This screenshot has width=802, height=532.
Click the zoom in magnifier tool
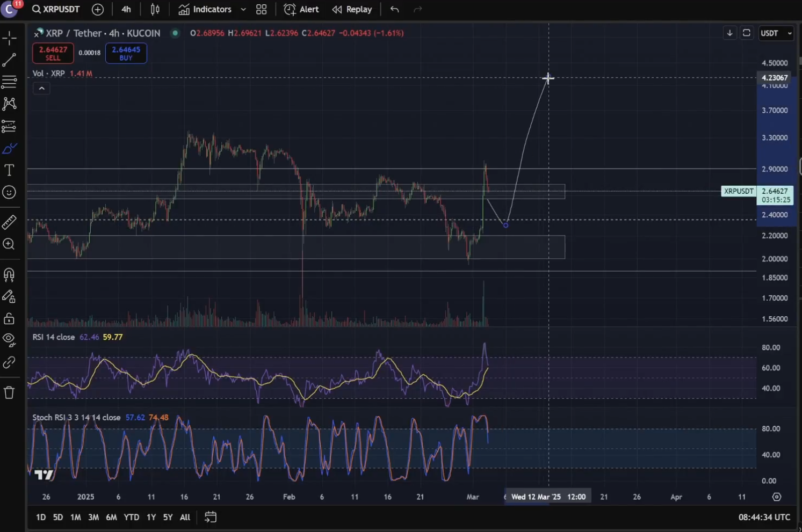click(9, 244)
